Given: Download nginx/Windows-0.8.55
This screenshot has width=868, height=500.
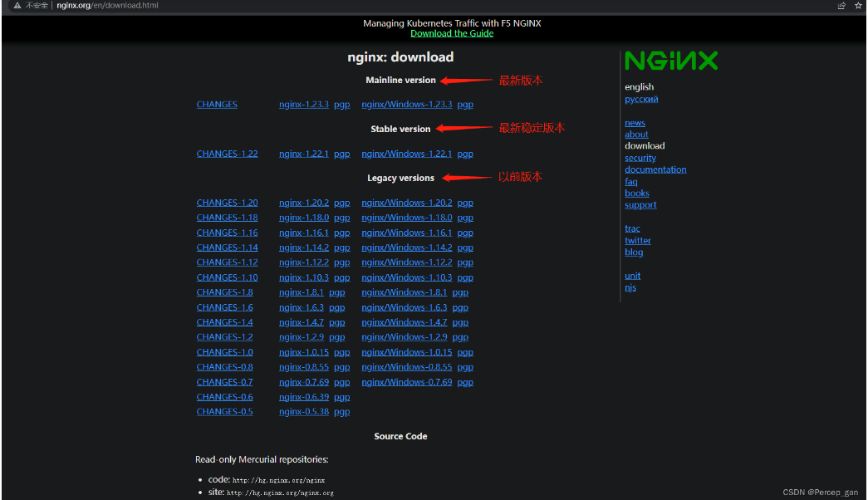Looking at the screenshot, I should click(x=407, y=366).
